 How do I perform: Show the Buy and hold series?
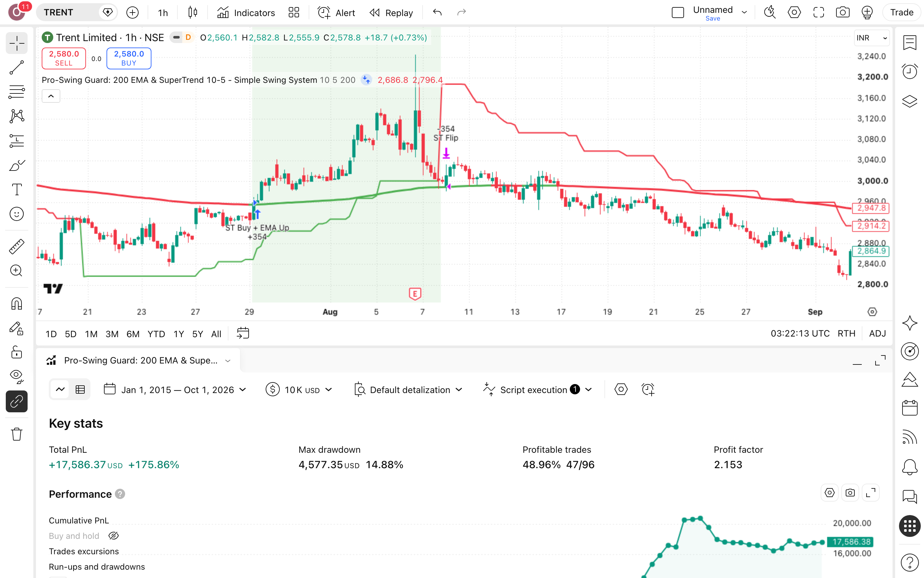point(113,536)
